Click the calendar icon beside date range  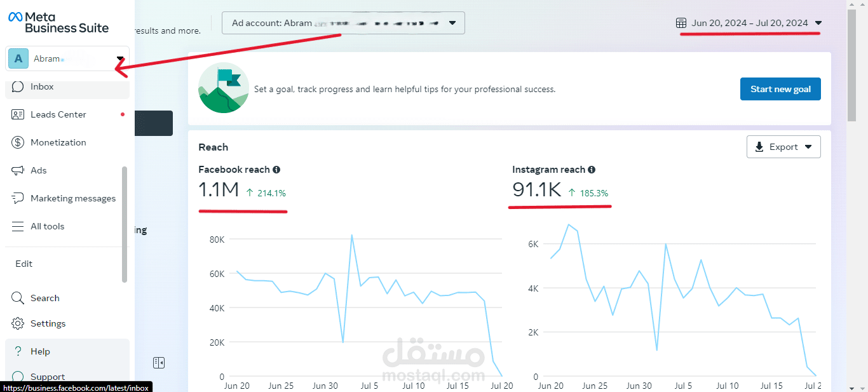tap(681, 23)
